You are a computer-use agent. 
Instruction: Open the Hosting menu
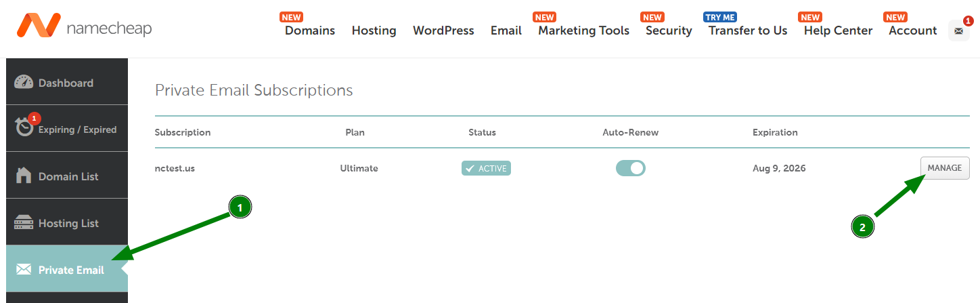[374, 31]
